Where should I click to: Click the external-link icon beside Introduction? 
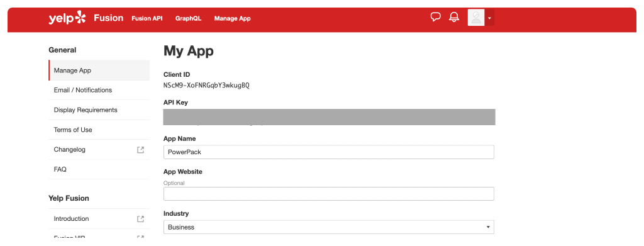(140, 219)
